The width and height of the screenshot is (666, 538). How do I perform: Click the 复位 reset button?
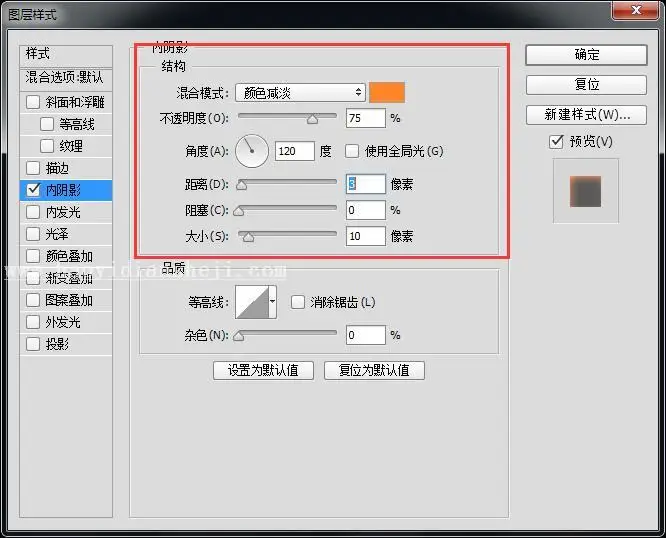click(x=586, y=85)
